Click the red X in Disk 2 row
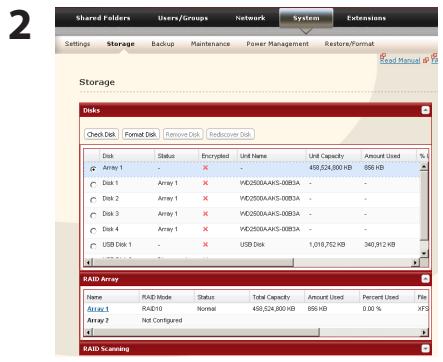The height and width of the screenshot is (362, 443). click(205, 198)
